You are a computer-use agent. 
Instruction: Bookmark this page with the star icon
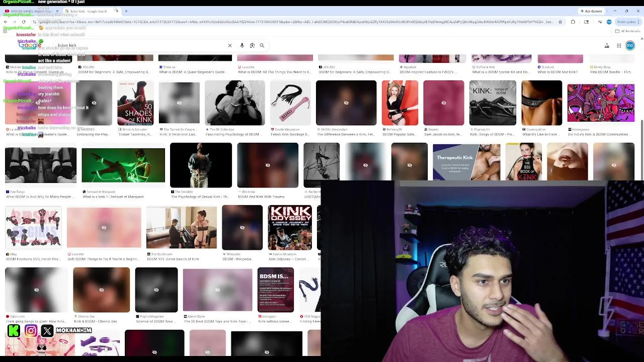560,22
